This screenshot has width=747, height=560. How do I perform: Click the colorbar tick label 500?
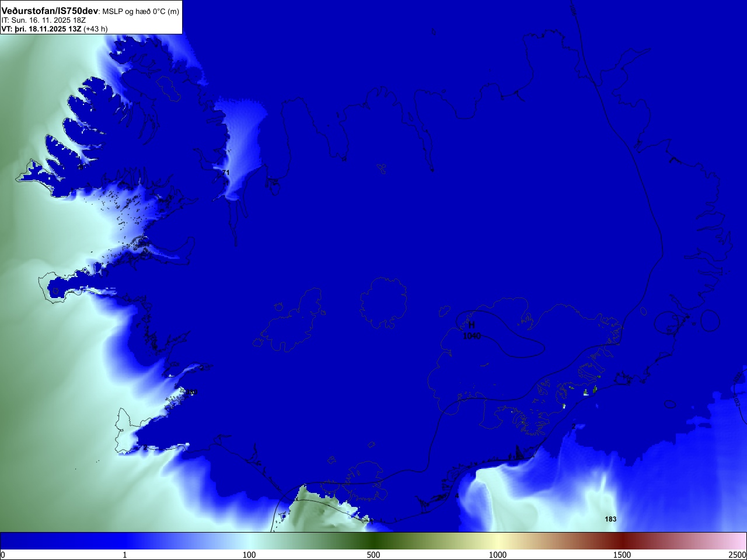click(373, 555)
